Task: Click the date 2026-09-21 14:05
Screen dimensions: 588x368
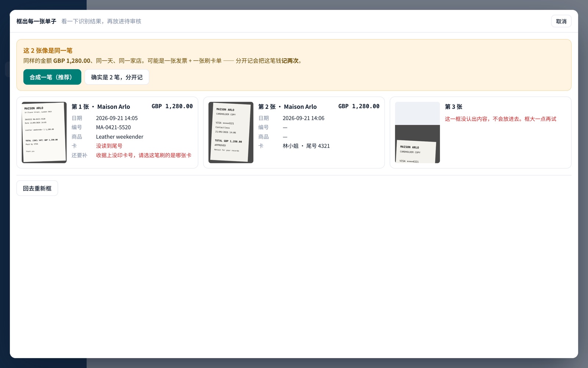Action: click(117, 118)
